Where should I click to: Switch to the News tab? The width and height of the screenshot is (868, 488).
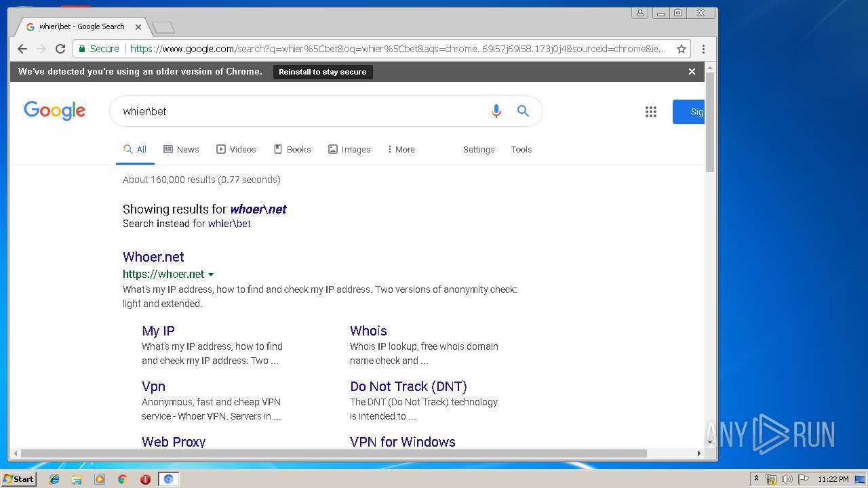click(182, 149)
